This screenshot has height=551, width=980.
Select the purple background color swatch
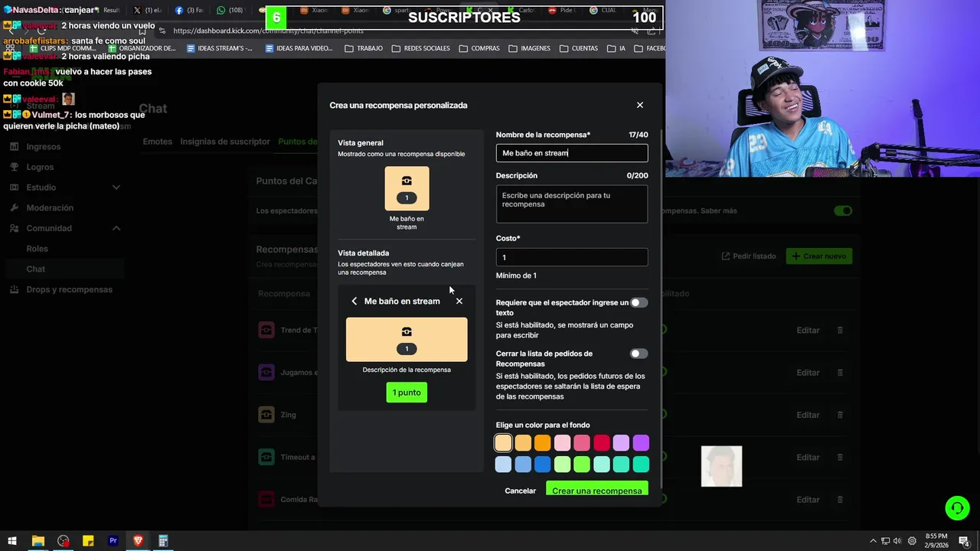[641, 443]
